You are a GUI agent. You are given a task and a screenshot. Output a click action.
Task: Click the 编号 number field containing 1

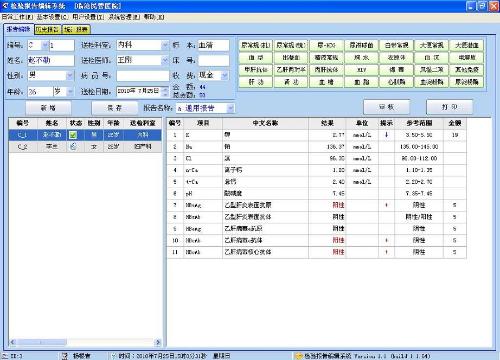62,45
